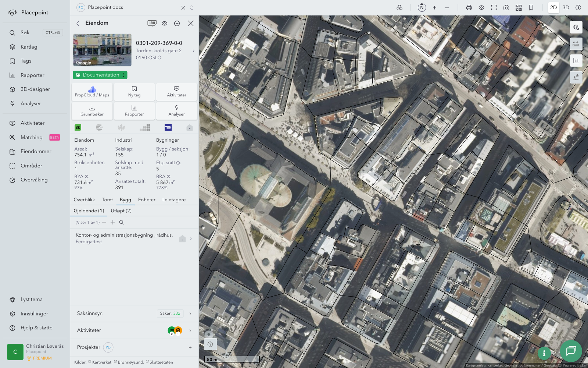
Task: Take a map screenshot with camera icon
Action: 506,8
